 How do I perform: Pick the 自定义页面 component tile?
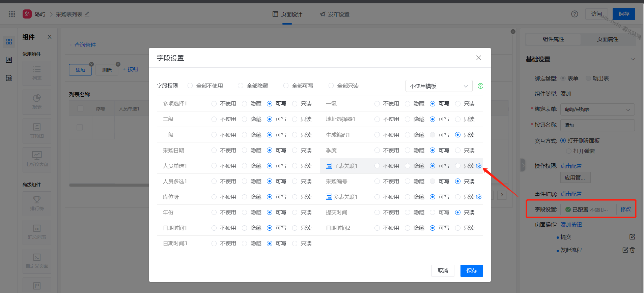point(37,261)
